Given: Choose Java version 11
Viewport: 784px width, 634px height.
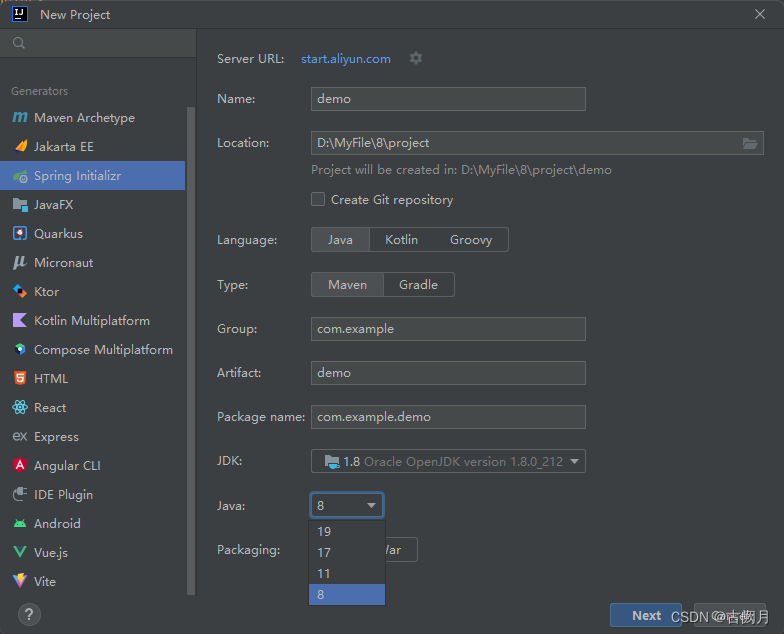Looking at the screenshot, I should 347,574.
